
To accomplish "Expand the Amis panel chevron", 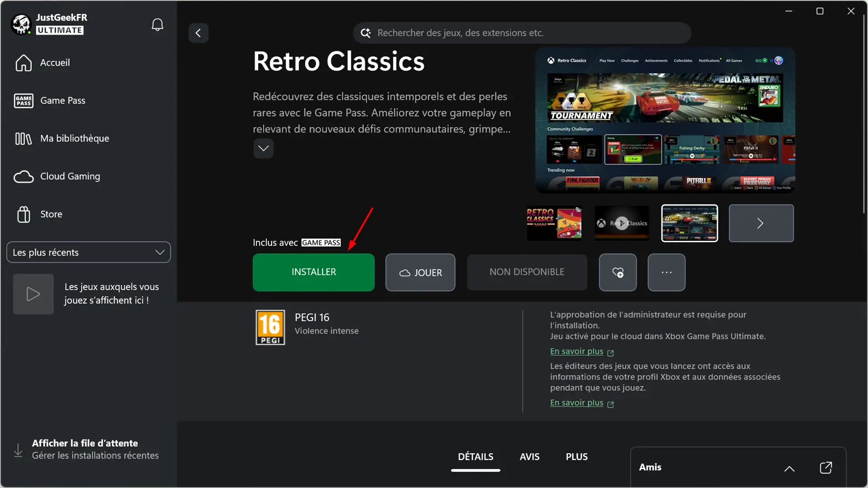I will click(789, 469).
